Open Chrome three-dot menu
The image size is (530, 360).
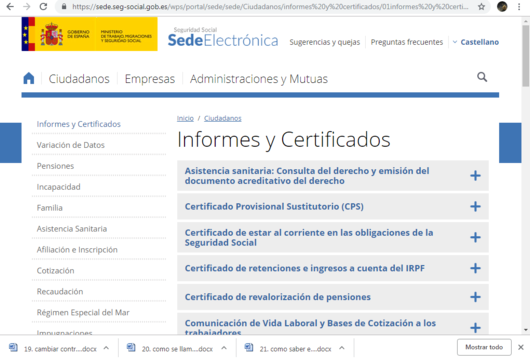(519, 6)
